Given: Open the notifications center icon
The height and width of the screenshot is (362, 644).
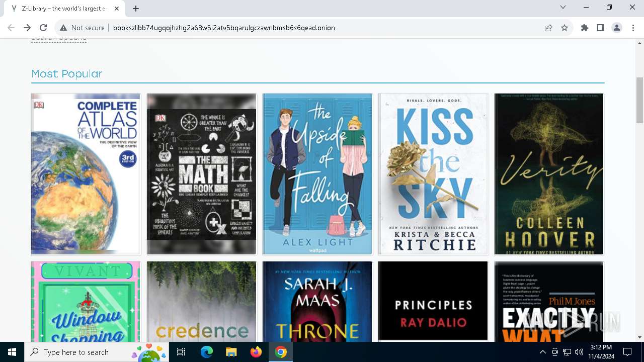Looking at the screenshot, I should [627, 352].
